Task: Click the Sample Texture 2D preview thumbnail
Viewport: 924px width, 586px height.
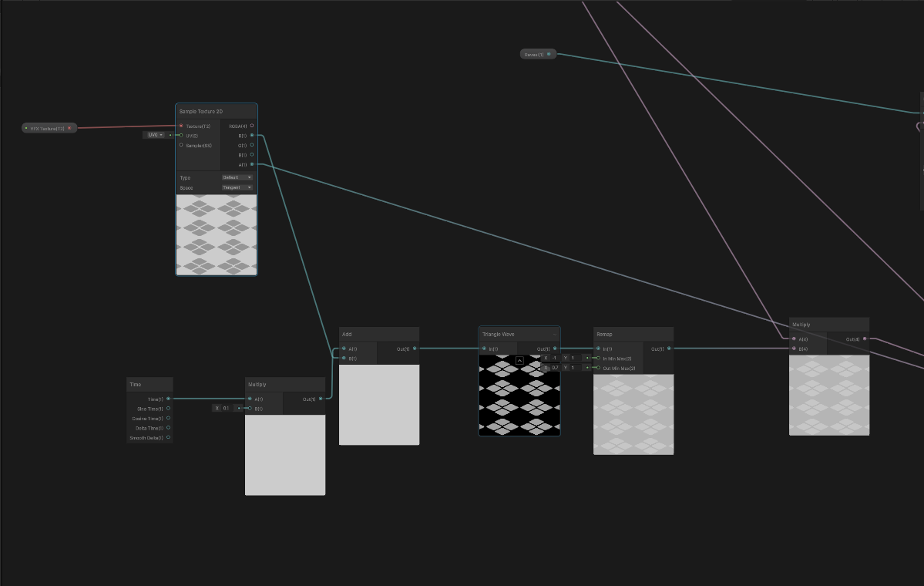Action: point(217,234)
